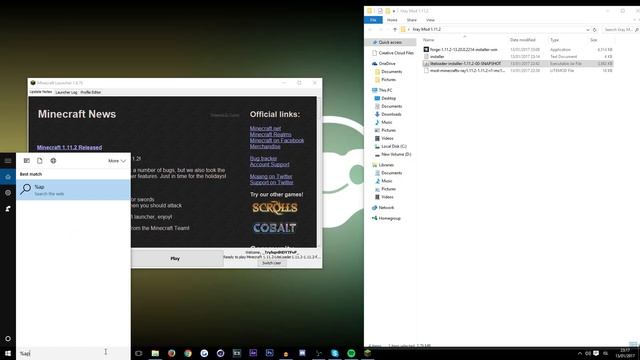Viewport: 640px width, 360px height.
Task: Switch to the Launcher Log tab
Action: [66, 92]
